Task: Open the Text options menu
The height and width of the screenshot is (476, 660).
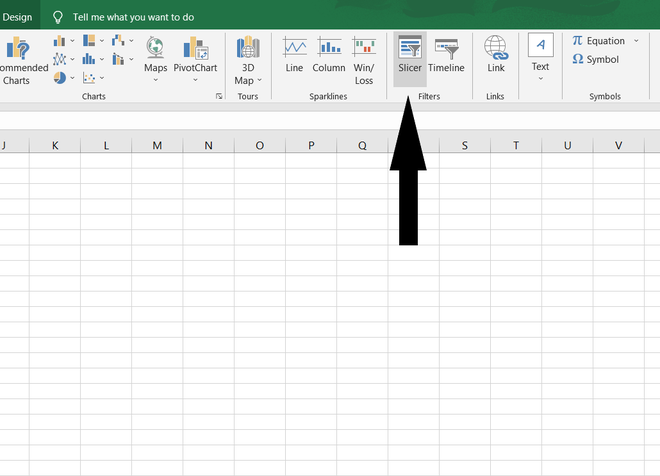Action: point(540,57)
